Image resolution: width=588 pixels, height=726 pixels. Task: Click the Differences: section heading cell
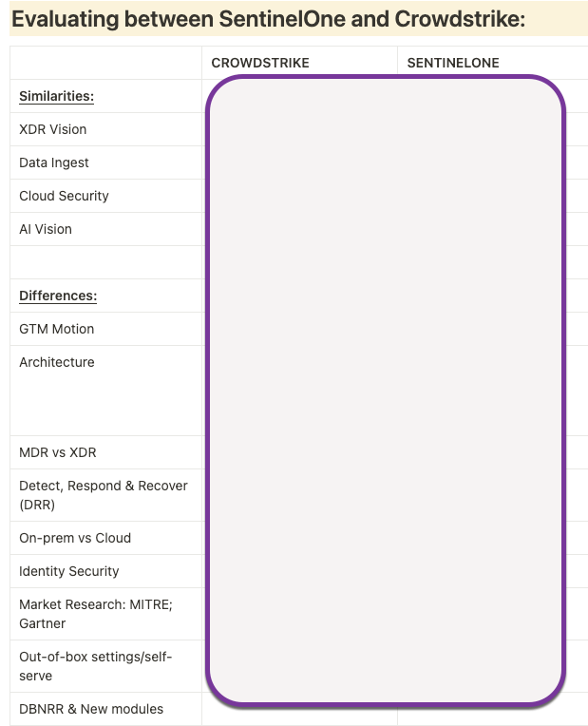(58, 296)
